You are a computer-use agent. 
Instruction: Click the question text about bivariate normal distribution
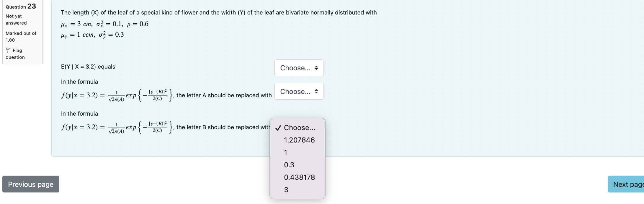218,12
